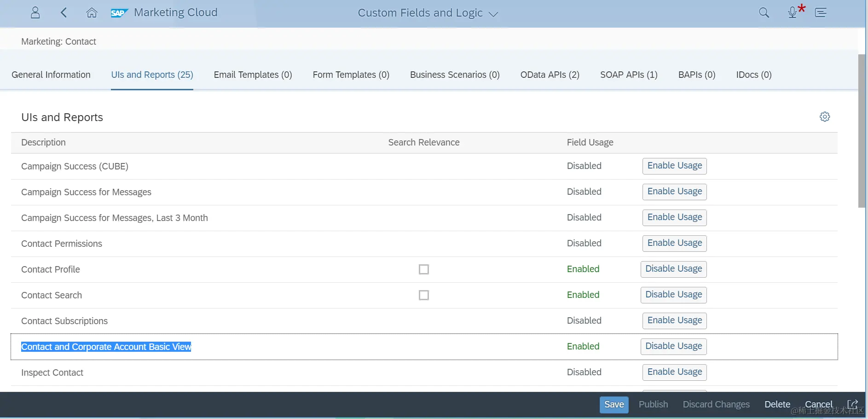Enable usage for Messages, Last 3 Month
This screenshot has width=868, height=419.
pos(674,217)
